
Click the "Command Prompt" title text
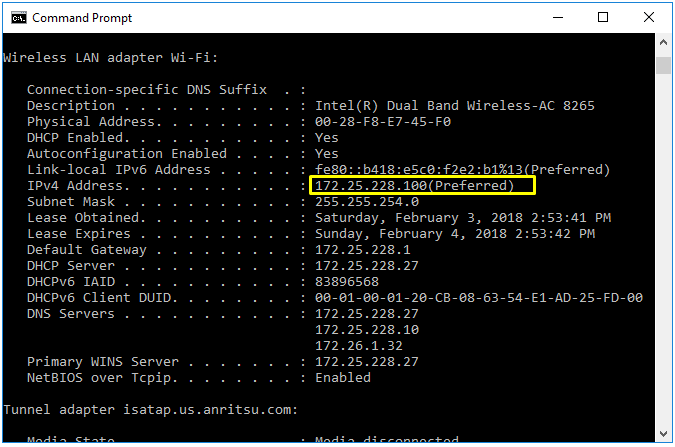tap(82, 18)
